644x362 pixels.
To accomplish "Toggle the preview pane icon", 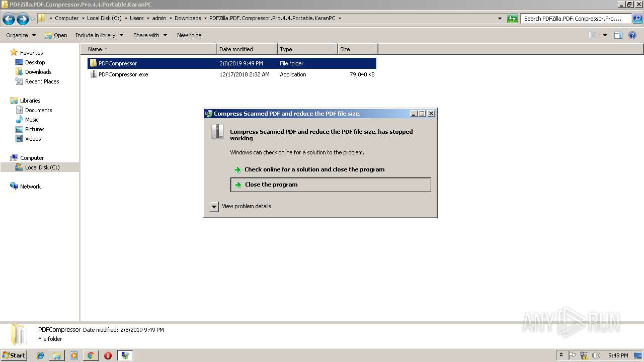I will [x=618, y=35].
